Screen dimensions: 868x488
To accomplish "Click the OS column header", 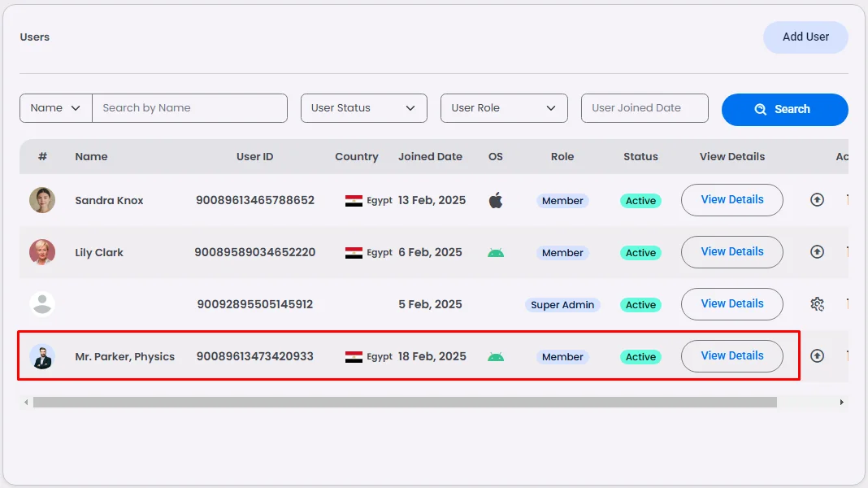I will (496, 157).
